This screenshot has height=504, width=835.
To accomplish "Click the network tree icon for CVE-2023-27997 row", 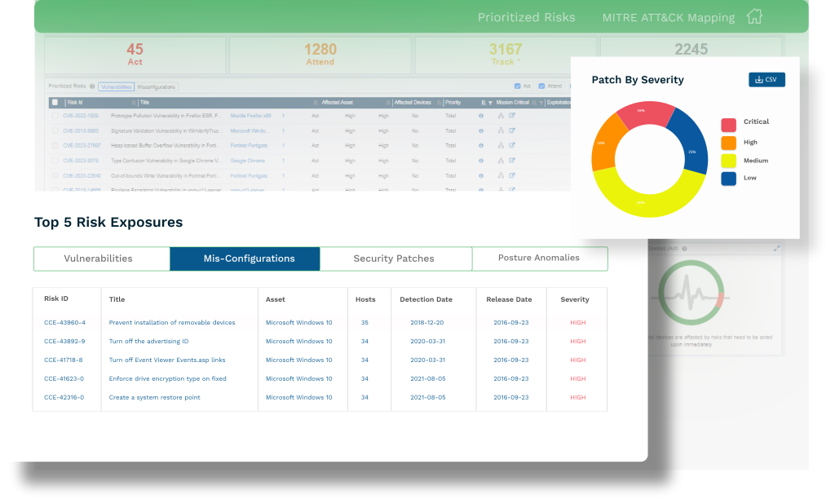I will [x=501, y=145].
